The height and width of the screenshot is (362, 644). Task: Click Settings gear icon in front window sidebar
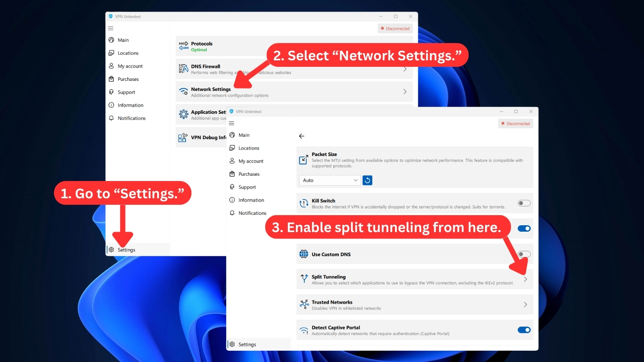(x=232, y=344)
